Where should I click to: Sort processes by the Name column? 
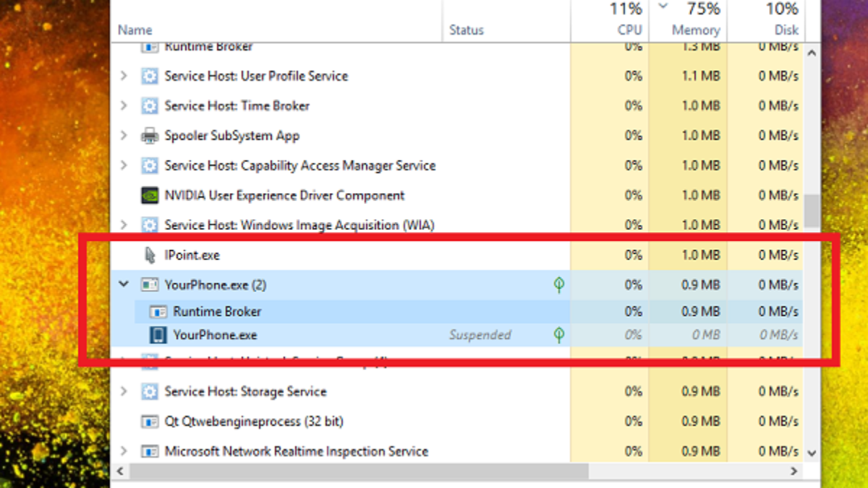(135, 30)
